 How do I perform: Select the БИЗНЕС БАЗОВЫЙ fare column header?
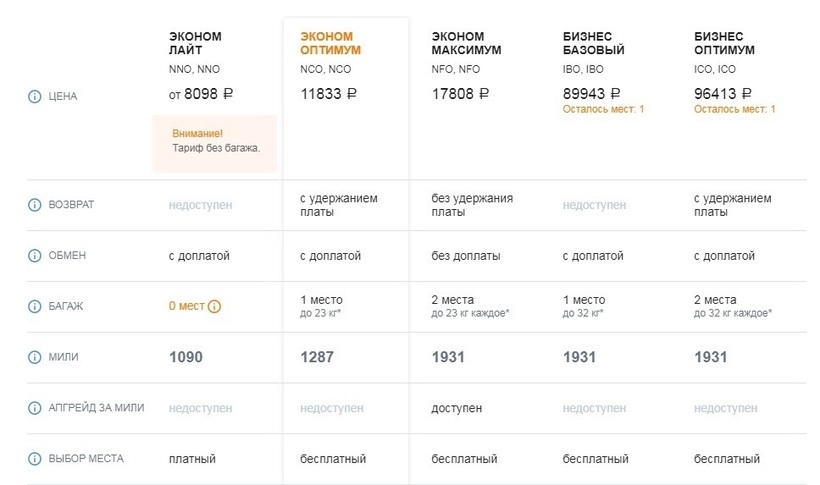pyautogui.click(x=594, y=43)
